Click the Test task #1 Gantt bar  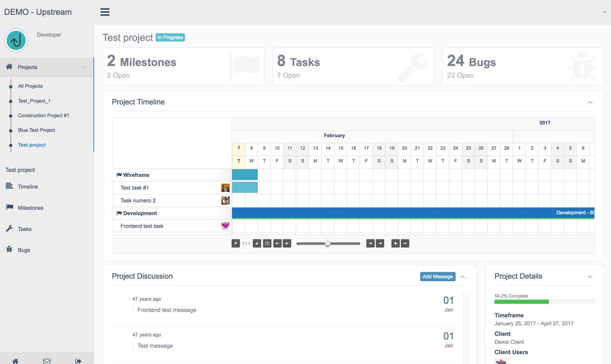(245, 187)
